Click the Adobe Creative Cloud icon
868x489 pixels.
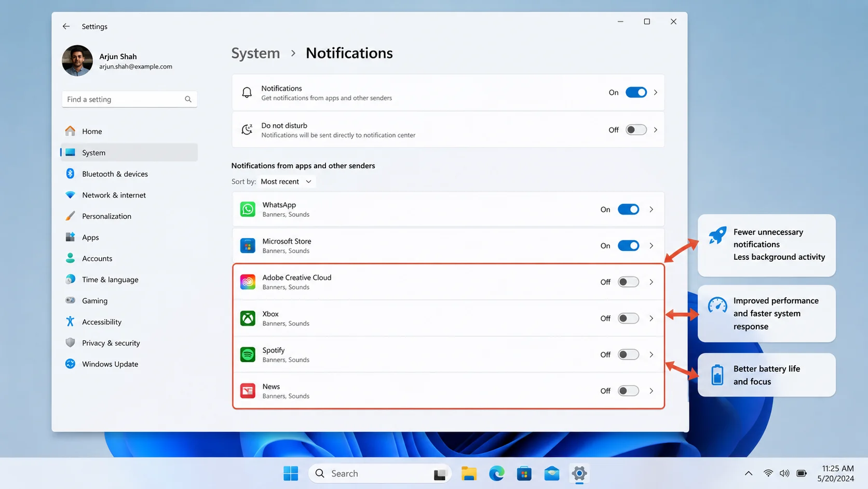(248, 282)
